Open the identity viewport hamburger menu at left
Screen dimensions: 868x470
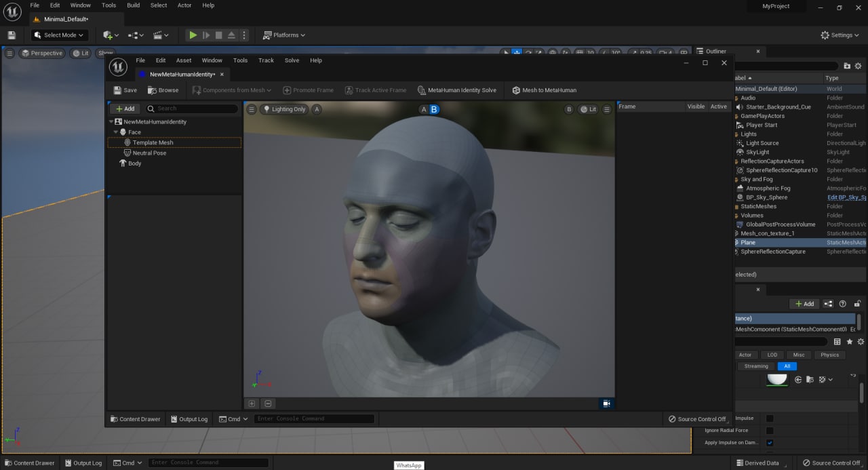pos(252,109)
